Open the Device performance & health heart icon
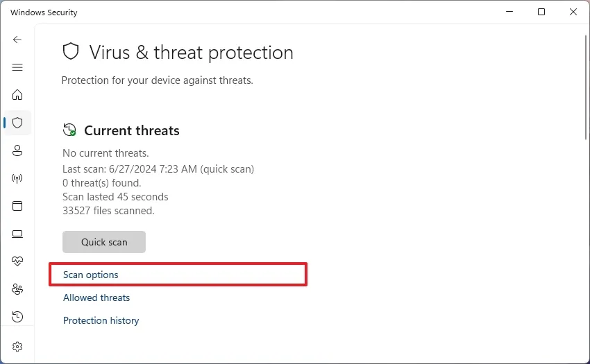The width and height of the screenshot is (590, 364). click(17, 261)
